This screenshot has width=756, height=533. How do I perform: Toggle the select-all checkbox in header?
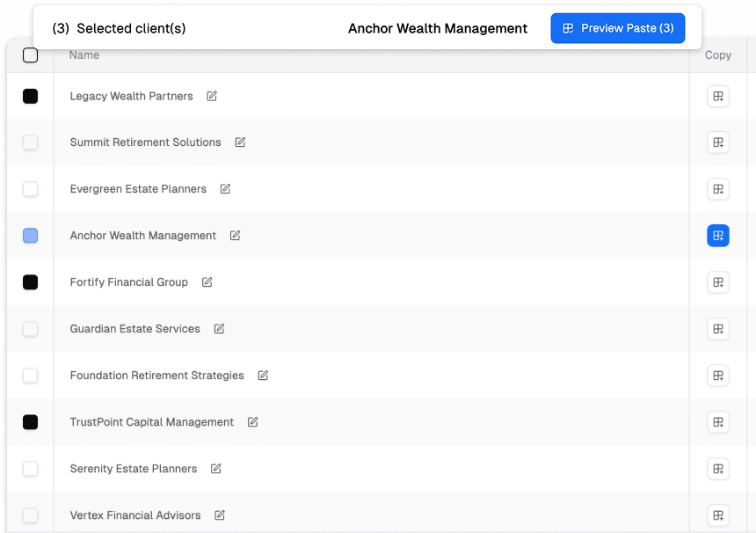click(x=31, y=55)
